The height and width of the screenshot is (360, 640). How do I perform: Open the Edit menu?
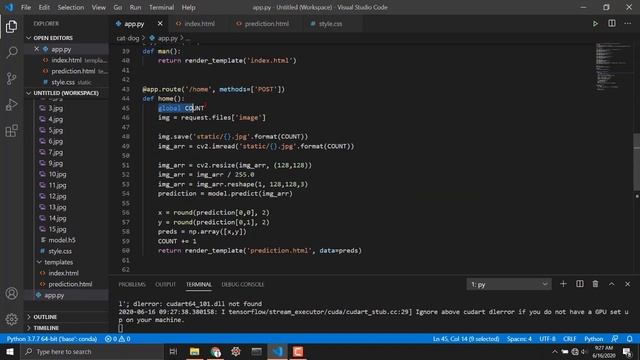(44, 7)
